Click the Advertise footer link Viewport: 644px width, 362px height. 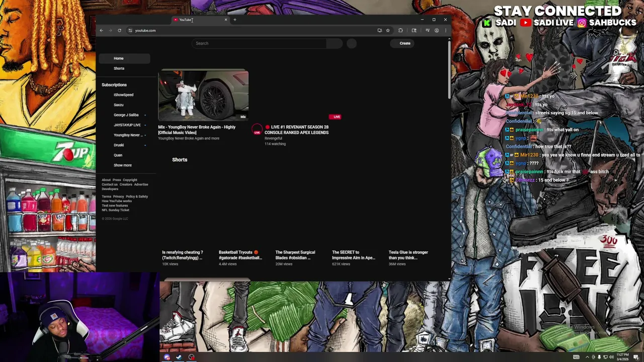(141, 185)
